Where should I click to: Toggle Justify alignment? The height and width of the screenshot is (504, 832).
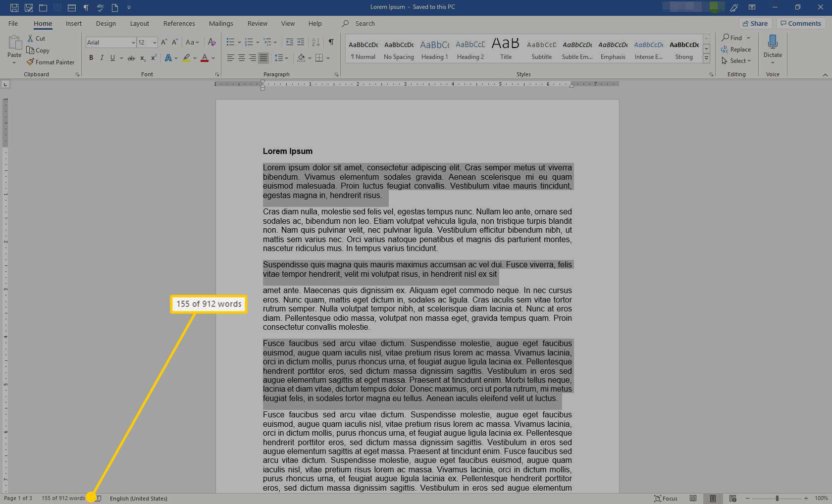[263, 58]
